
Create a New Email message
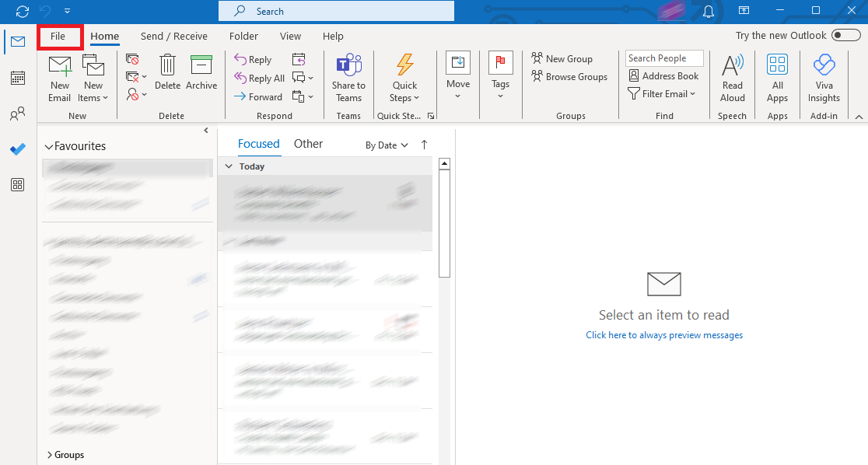point(59,77)
